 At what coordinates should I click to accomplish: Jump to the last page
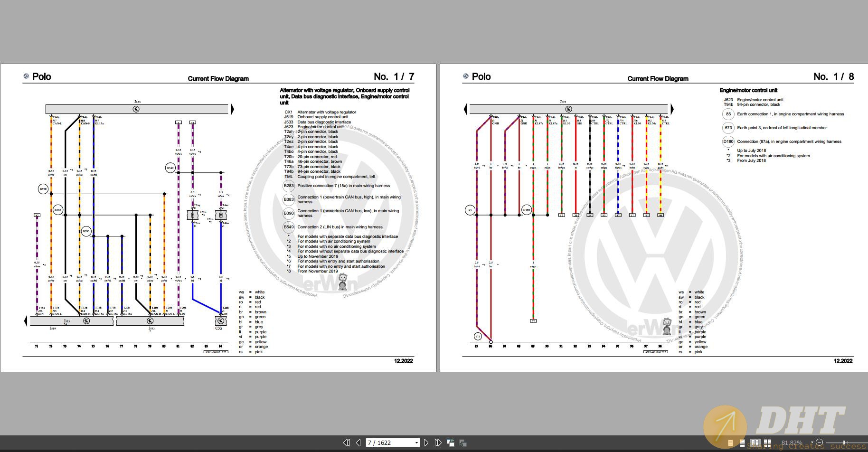pyautogui.click(x=438, y=443)
